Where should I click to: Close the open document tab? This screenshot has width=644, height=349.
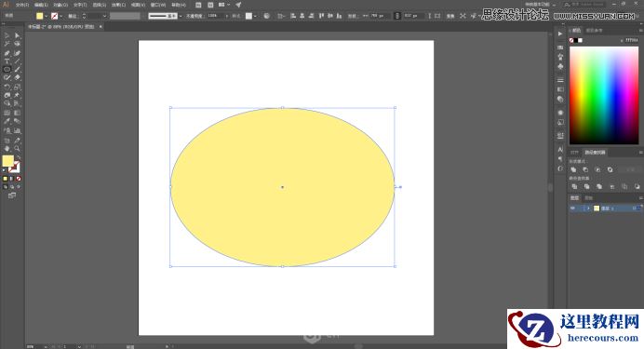tap(101, 26)
